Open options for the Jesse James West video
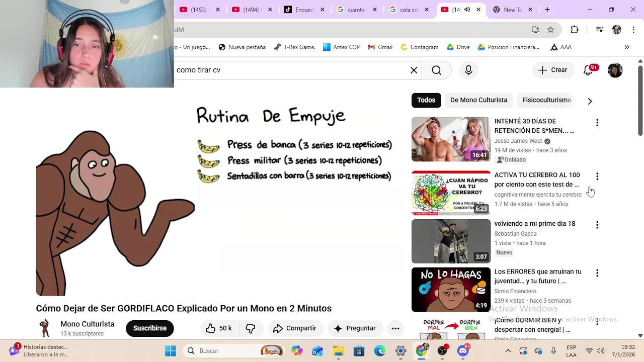 pos(597,123)
